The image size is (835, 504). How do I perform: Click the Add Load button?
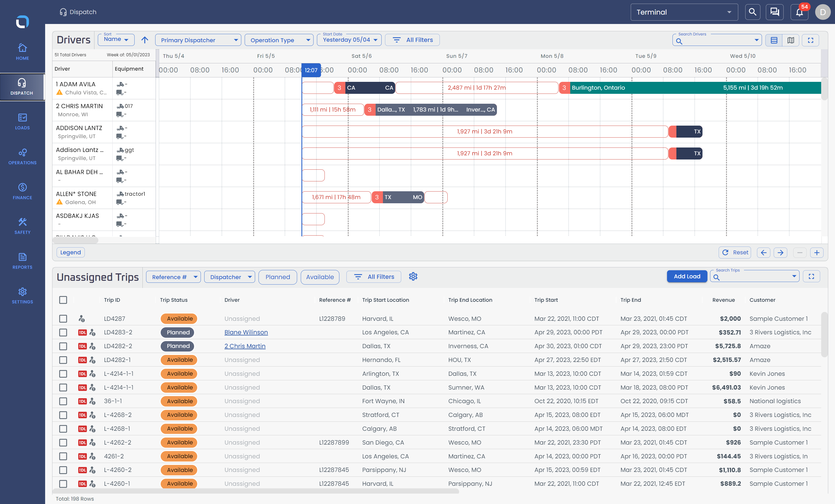[687, 276]
